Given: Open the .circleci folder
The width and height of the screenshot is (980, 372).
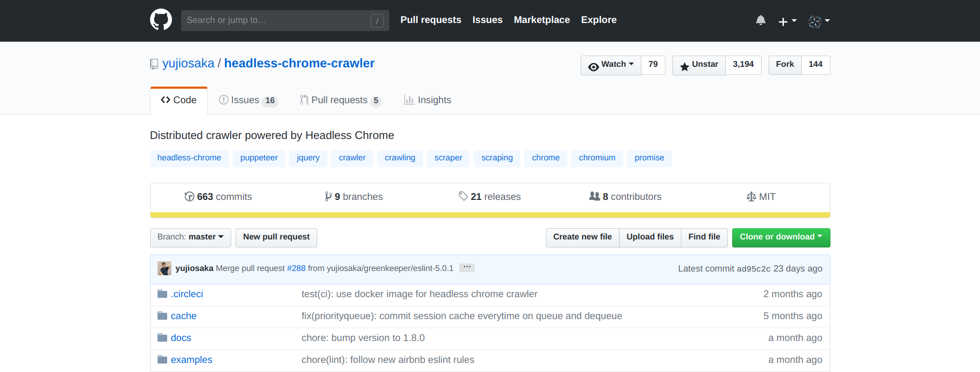Looking at the screenshot, I should 187,294.
